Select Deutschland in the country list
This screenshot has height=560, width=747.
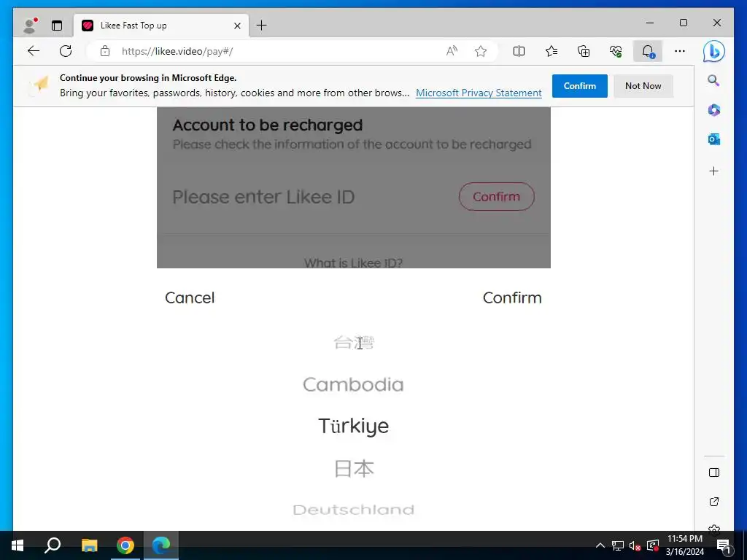[354, 510]
